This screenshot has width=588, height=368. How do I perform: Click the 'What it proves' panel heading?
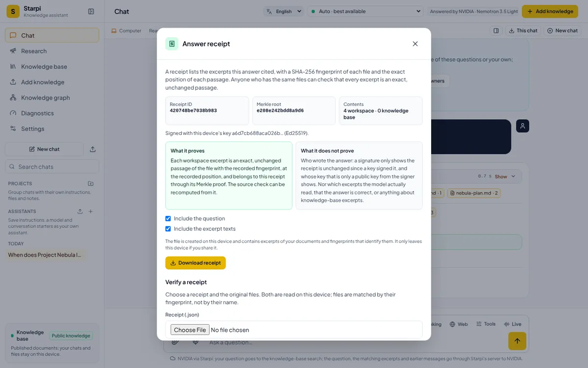click(188, 151)
